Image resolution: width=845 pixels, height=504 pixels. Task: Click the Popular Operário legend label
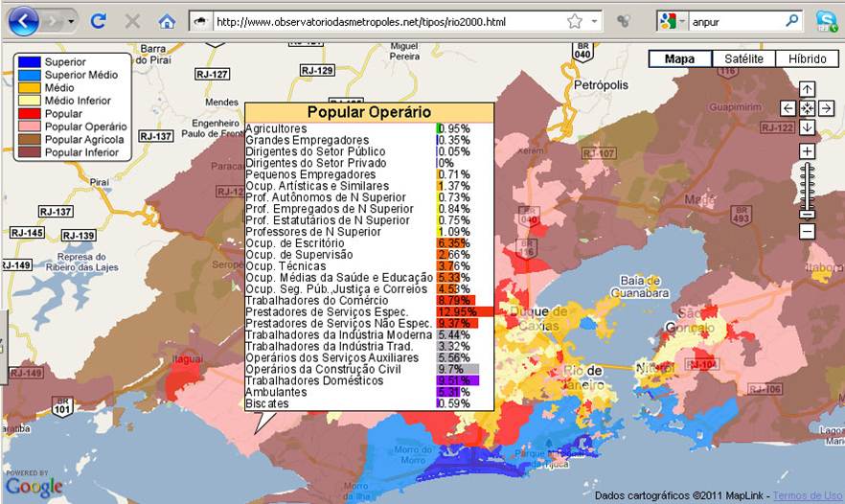tap(86, 126)
